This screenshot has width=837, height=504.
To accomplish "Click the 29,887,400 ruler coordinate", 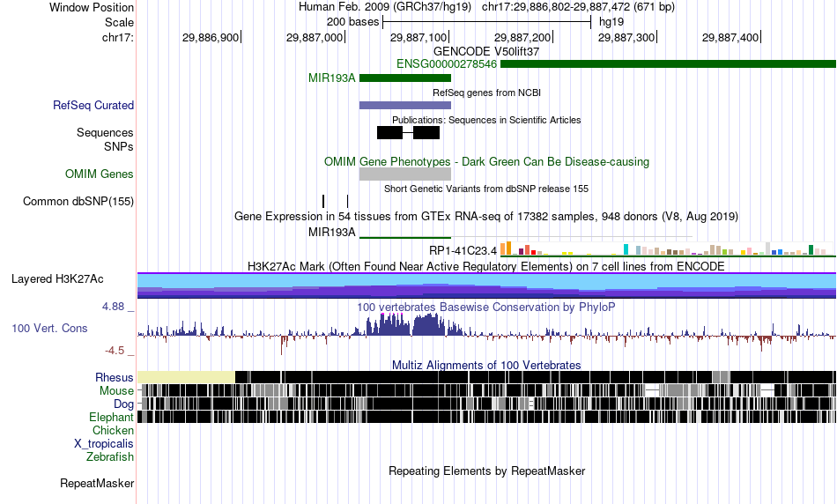I will coord(730,37).
